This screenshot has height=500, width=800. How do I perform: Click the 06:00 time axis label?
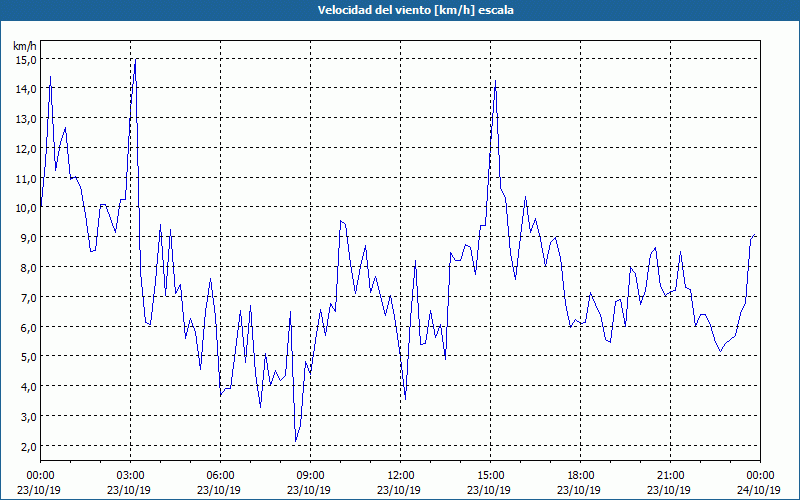coord(220,476)
